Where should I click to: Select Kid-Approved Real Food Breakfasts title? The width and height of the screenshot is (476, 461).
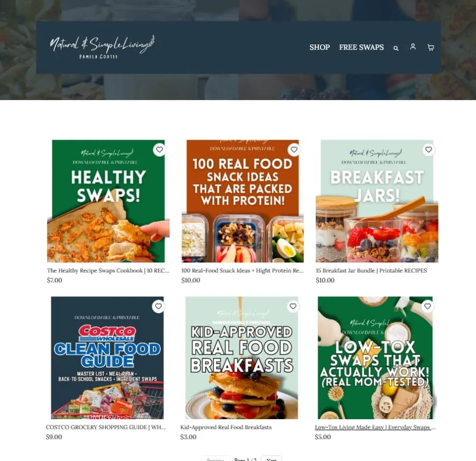(x=226, y=427)
